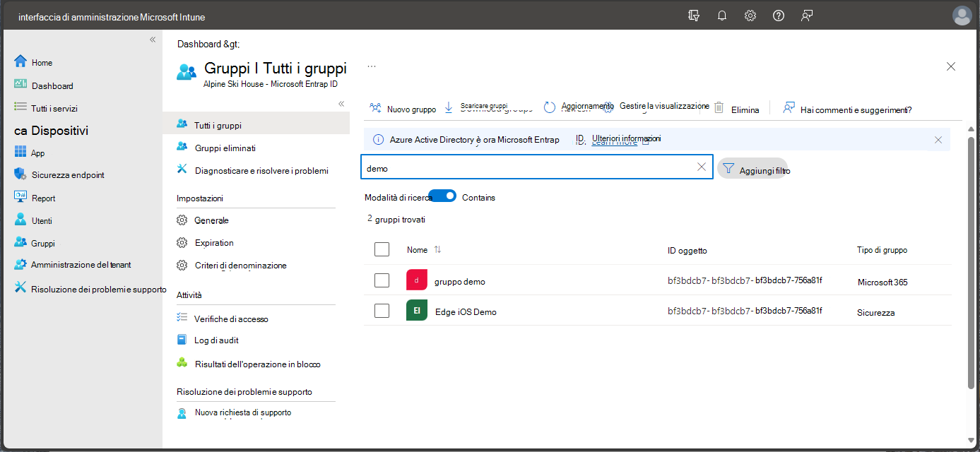The height and width of the screenshot is (452, 980).
Task: Click the ID oggetto column header
Action: point(687,250)
